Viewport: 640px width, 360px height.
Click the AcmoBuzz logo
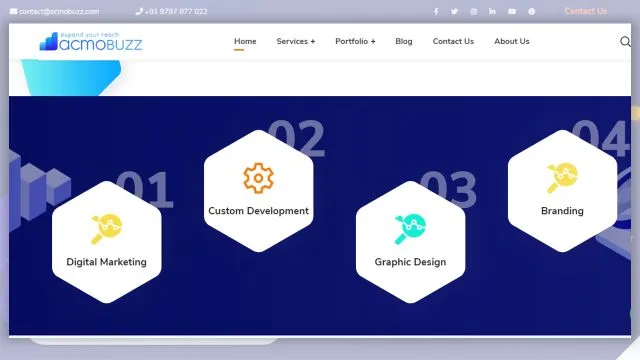pos(91,41)
